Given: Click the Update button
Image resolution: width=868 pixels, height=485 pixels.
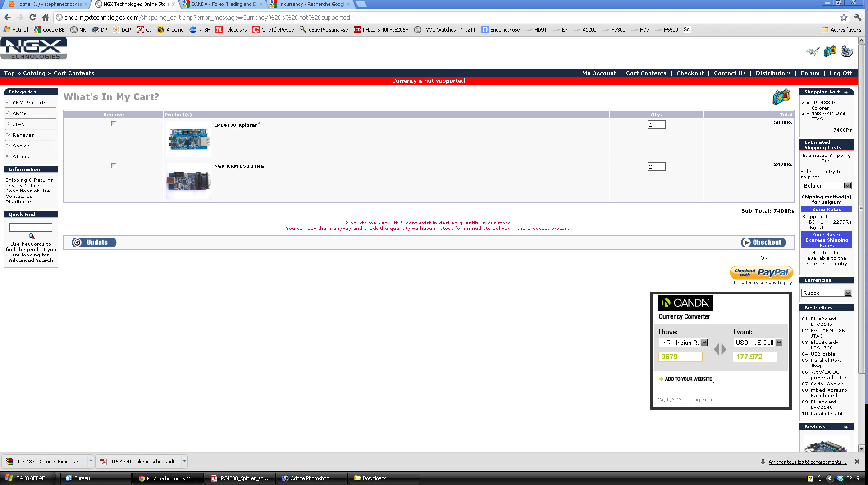Looking at the screenshot, I should coord(94,242).
